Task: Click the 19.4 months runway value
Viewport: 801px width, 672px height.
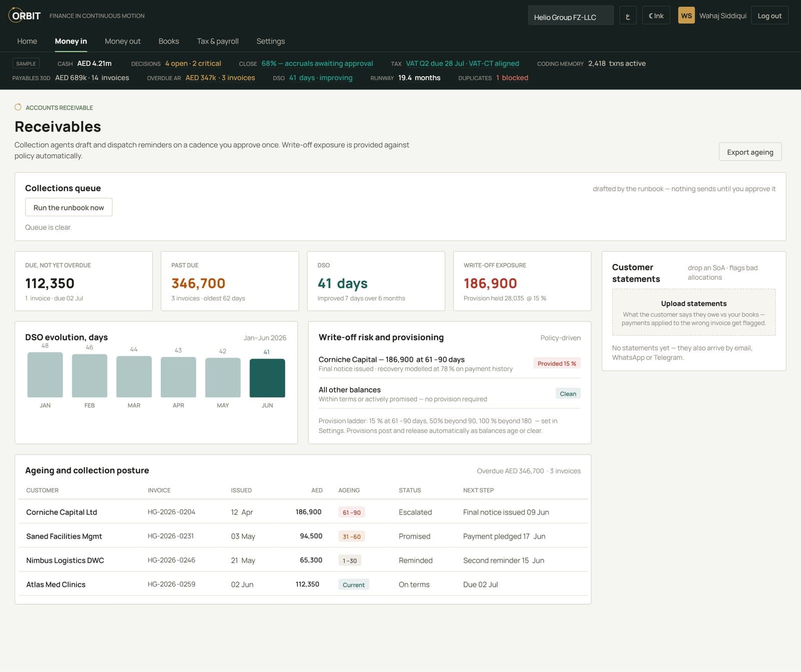Action: 419,78
